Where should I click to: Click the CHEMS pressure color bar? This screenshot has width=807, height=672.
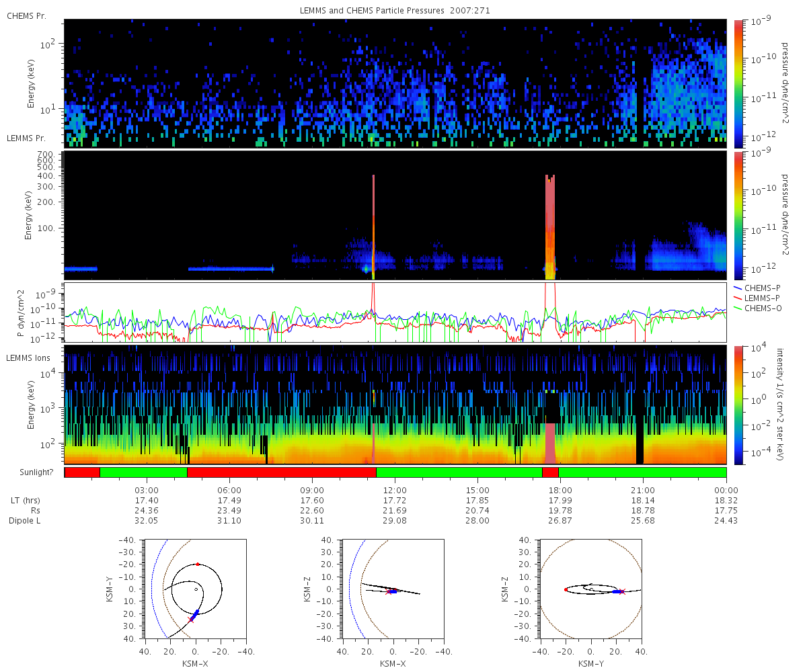(x=739, y=84)
